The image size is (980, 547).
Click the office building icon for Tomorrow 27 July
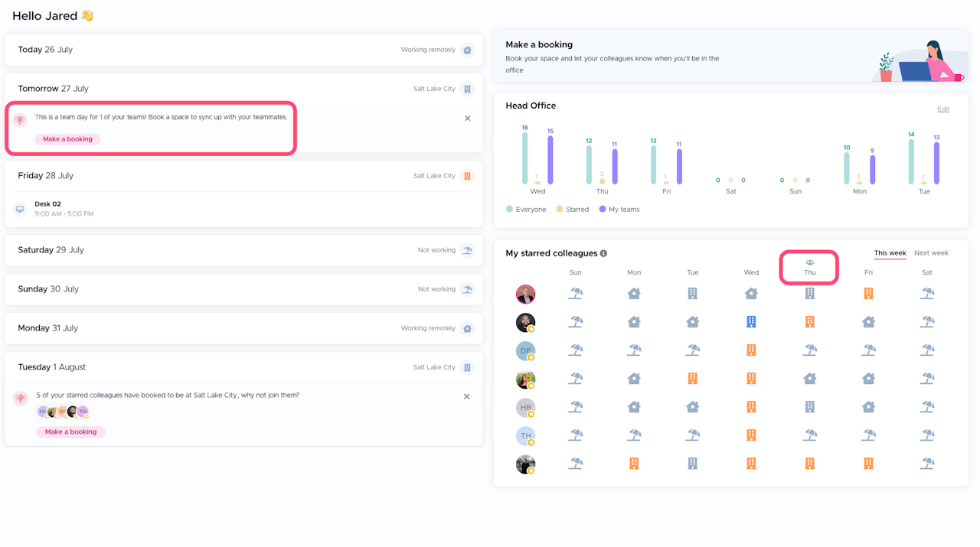pyautogui.click(x=467, y=89)
